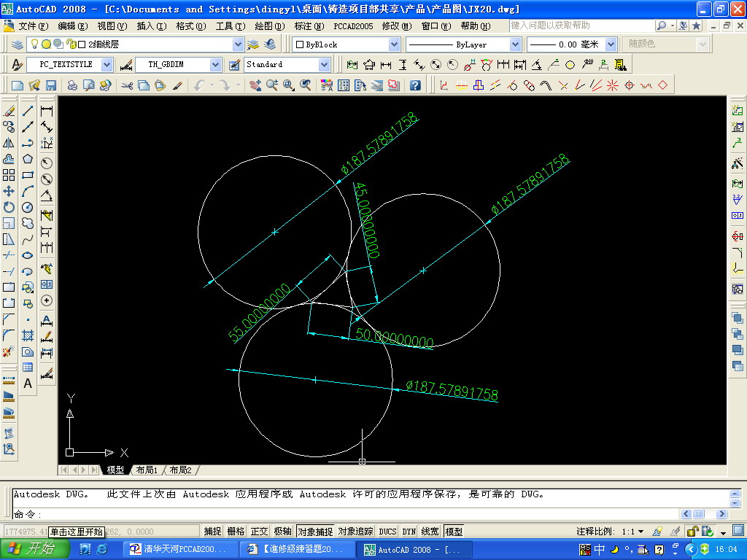Viewport: 747px width, 560px height.
Task: Select the Radius dimension tool
Action: pos(47,163)
